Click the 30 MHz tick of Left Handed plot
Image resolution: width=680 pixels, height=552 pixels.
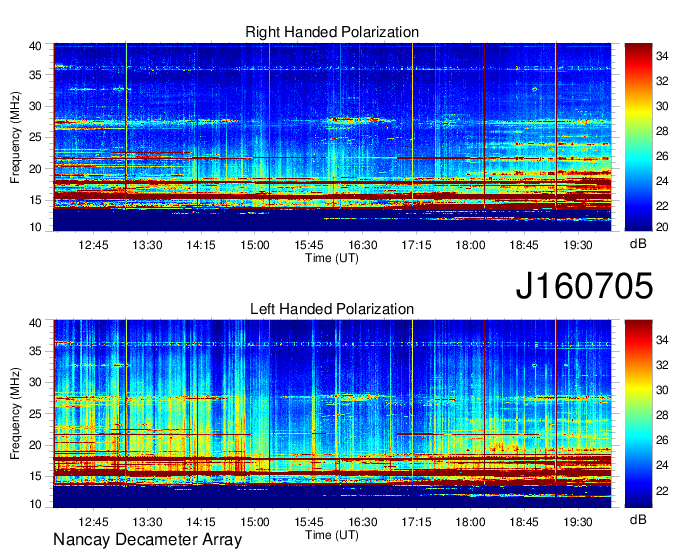point(35,382)
